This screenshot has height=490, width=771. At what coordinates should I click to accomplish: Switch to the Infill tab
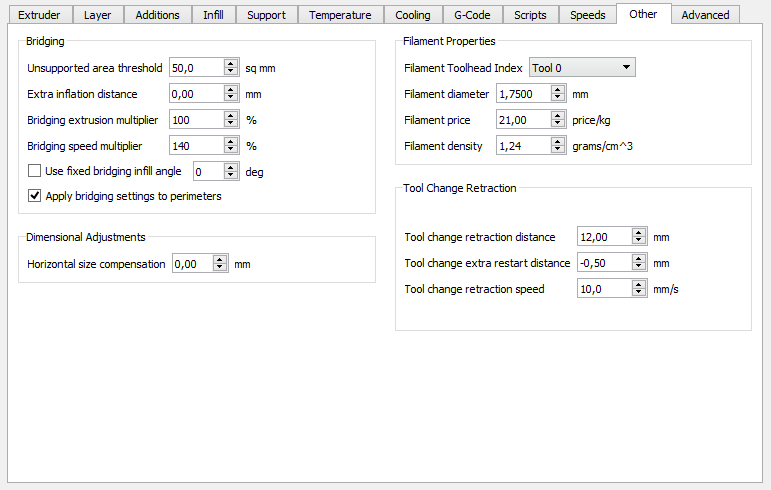pos(213,15)
